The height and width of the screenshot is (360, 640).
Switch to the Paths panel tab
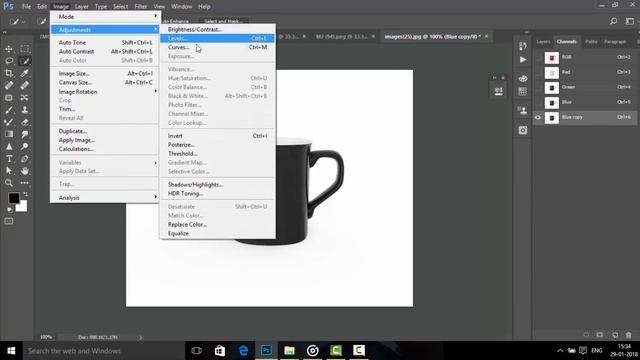coord(591,42)
